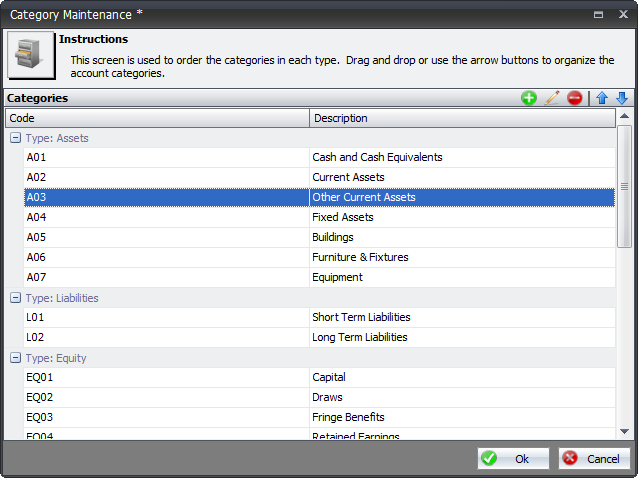Maximize the Category Maintenance window

point(598,14)
